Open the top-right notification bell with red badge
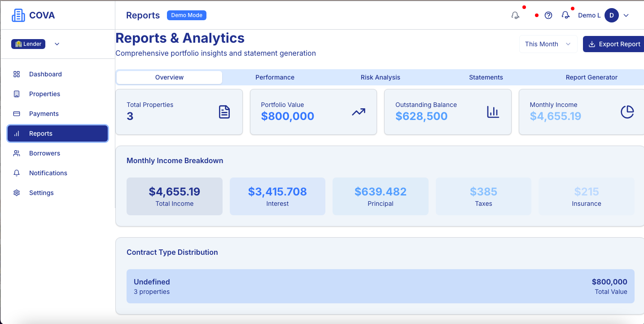The image size is (644, 324). [565, 15]
